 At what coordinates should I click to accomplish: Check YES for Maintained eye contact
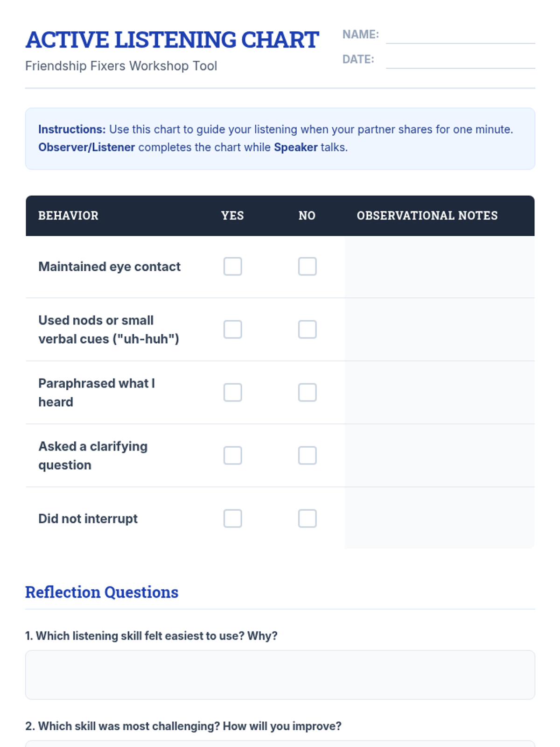click(232, 267)
